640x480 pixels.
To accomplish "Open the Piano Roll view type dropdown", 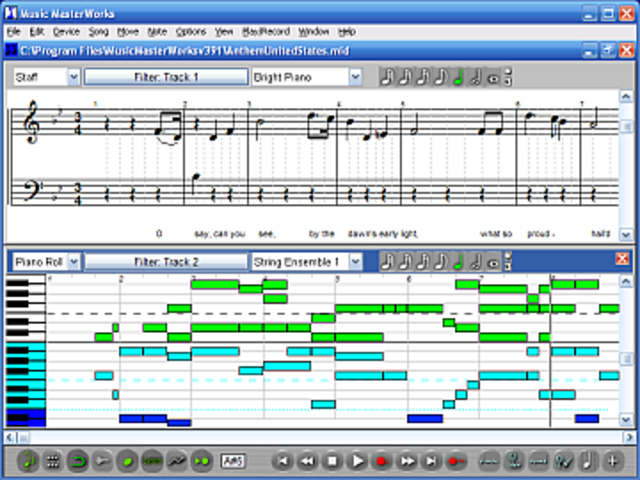I will [x=73, y=262].
